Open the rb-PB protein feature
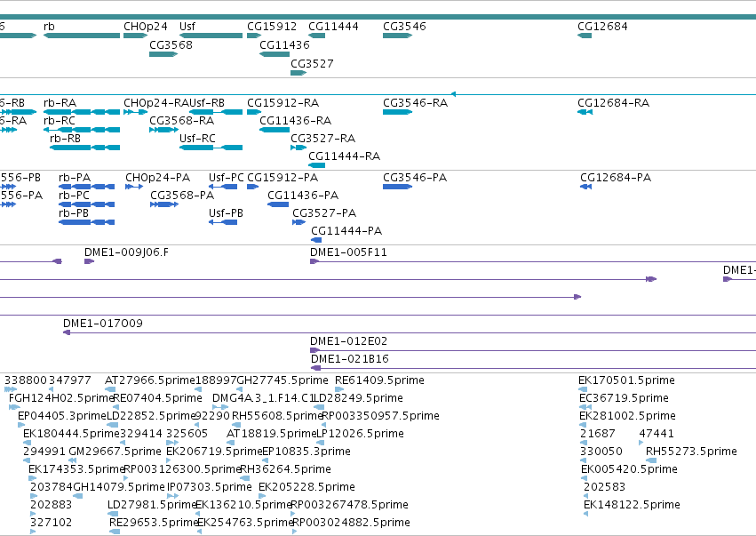Screen dimensions: 756x536 pos(86,222)
